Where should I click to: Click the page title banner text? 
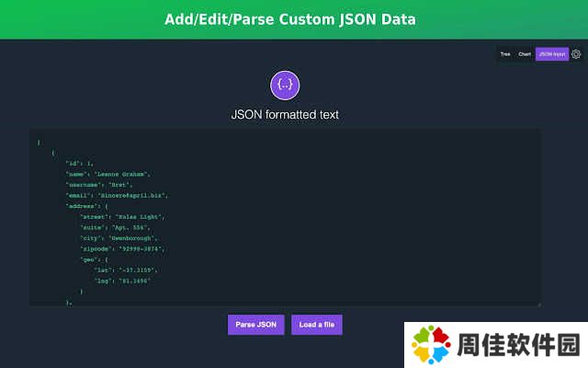[290, 19]
